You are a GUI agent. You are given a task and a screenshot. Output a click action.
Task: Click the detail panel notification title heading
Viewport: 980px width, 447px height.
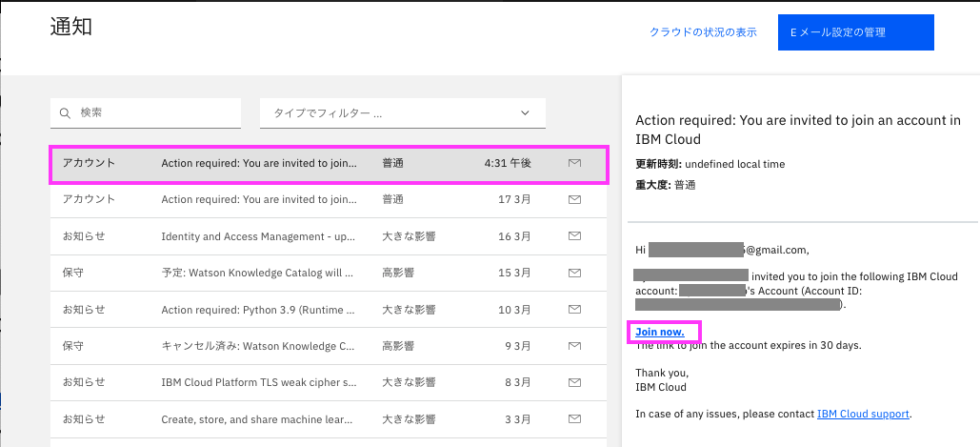(798, 130)
